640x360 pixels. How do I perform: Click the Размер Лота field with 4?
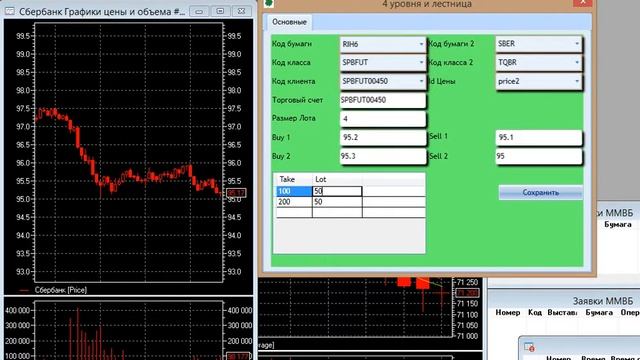(x=382, y=119)
